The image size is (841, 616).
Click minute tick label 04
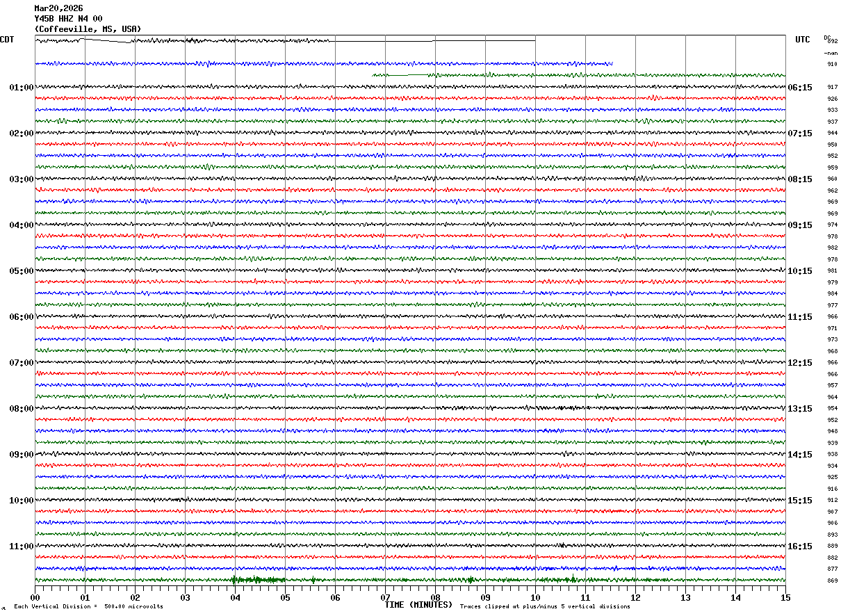click(235, 597)
